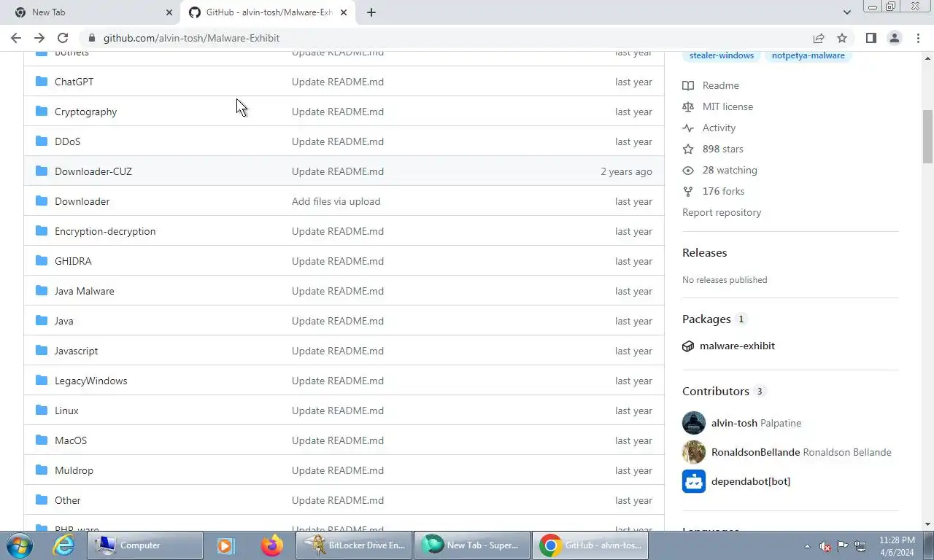This screenshot has height=560, width=934.
Task: Switch to the Computer taskbar window
Action: coord(145,545)
